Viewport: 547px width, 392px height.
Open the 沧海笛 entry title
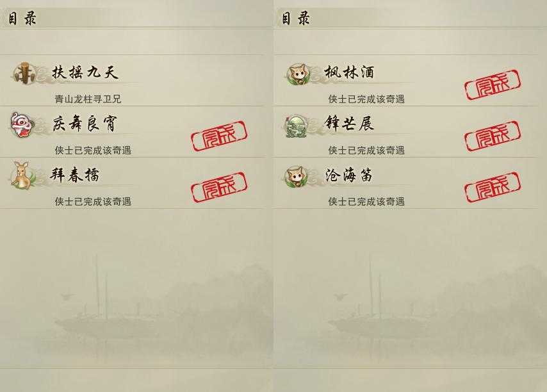[x=348, y=175]
